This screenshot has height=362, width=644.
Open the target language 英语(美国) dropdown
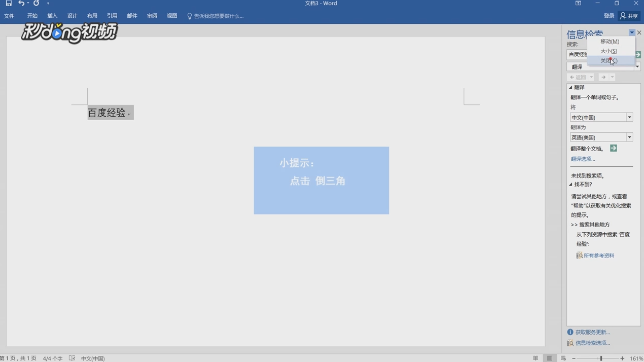tap(629, 137)
